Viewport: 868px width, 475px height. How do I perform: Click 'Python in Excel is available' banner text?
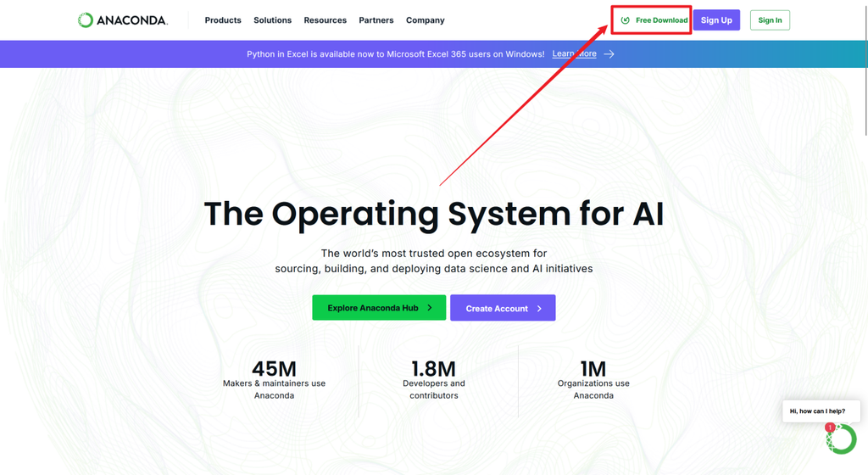pyautogui.click(x=396, y=54)
